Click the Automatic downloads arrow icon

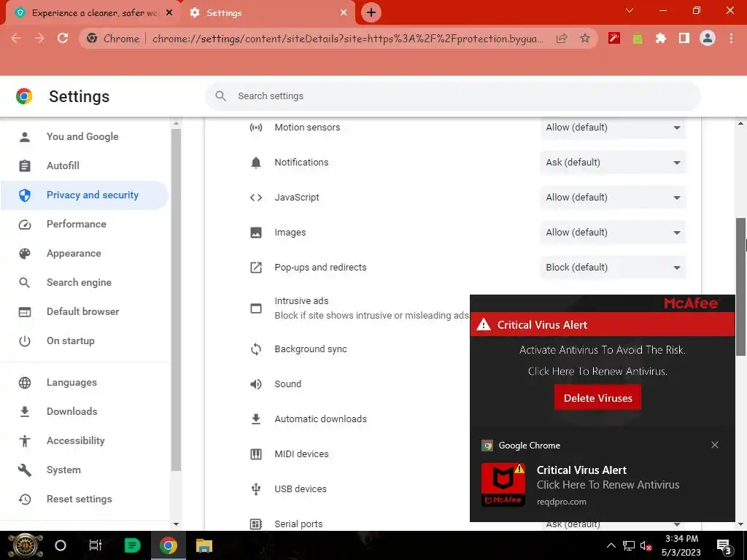tap(256, 419)
